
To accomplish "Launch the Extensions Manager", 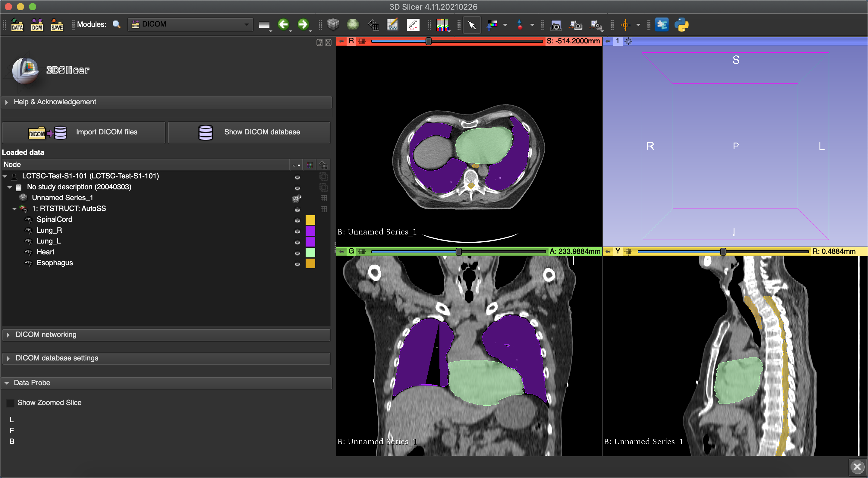I will click(662, 25).
